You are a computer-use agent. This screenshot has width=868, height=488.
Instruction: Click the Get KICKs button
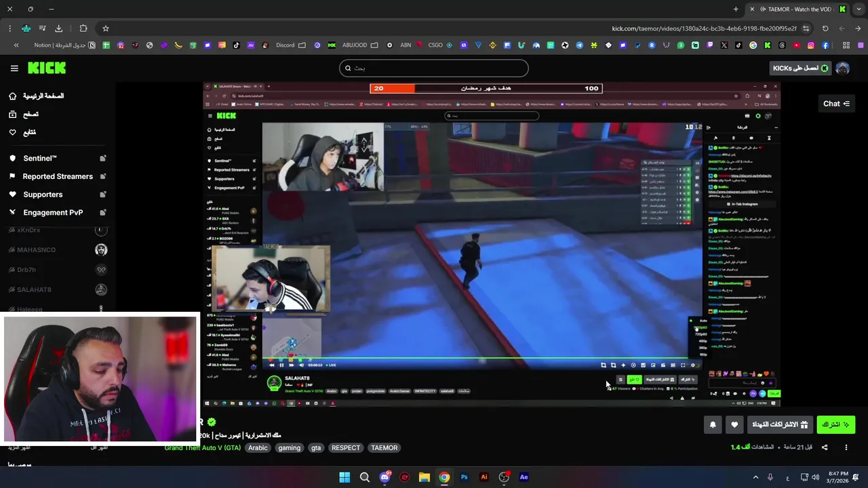tap(801, 68)
